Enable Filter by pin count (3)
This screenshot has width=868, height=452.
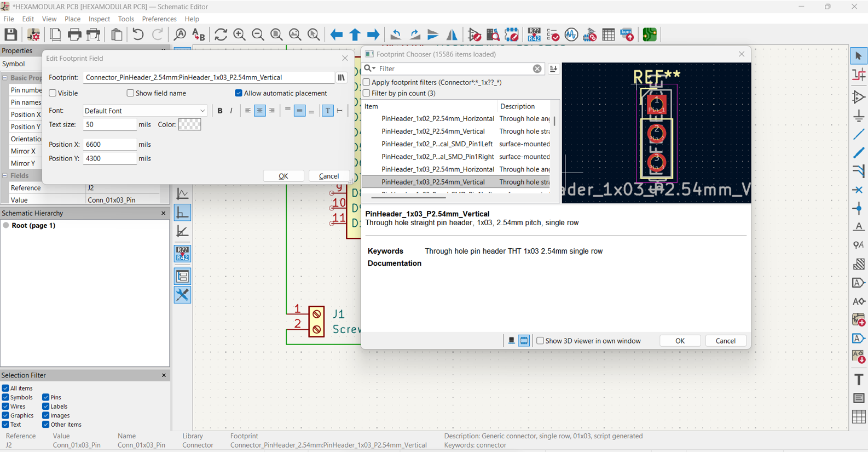(x=367, y=93)
